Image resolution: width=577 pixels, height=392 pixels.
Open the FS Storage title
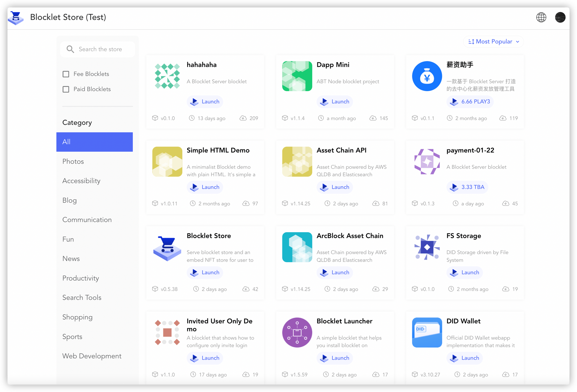[x=464, y=236]
